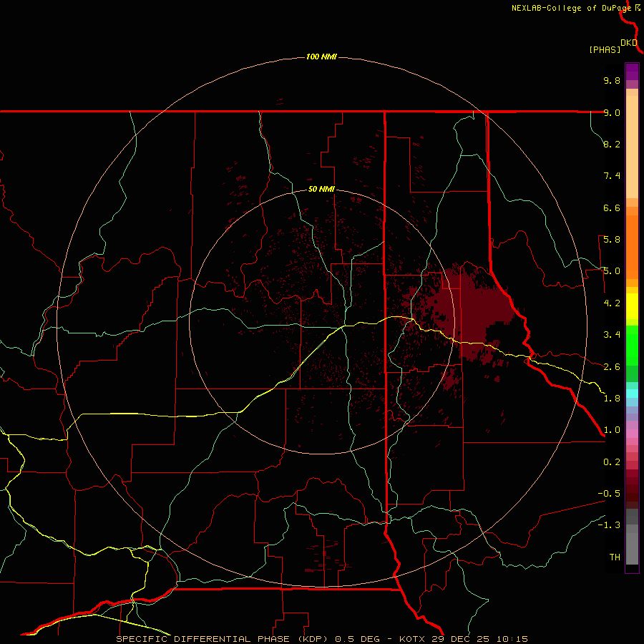
Task: Click the 8.2 value on the color scale
Action: 612,144
